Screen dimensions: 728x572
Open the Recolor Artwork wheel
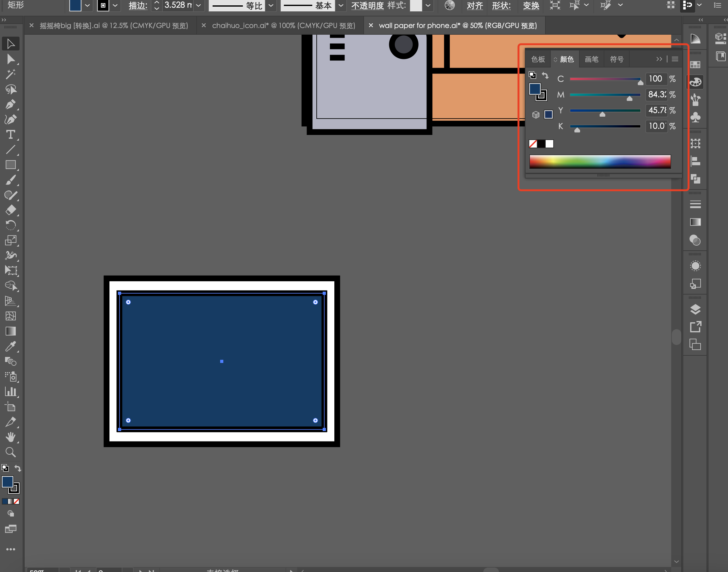pyautogui.click(x=449, y=5)
